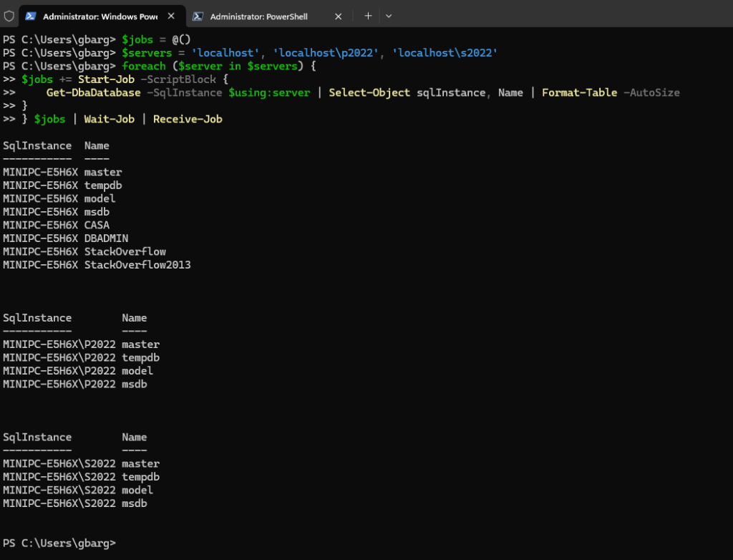The width and height of the screenshot is (733, 560).
Task: Click the PowerShell icon on the active tab
Action: tap(30, 16)
